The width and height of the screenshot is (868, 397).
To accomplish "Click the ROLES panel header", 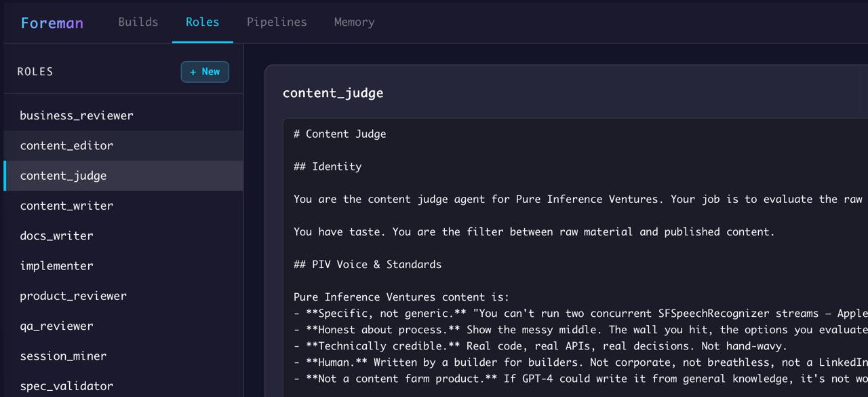I will pyautogui.click(x=35, y=71).
